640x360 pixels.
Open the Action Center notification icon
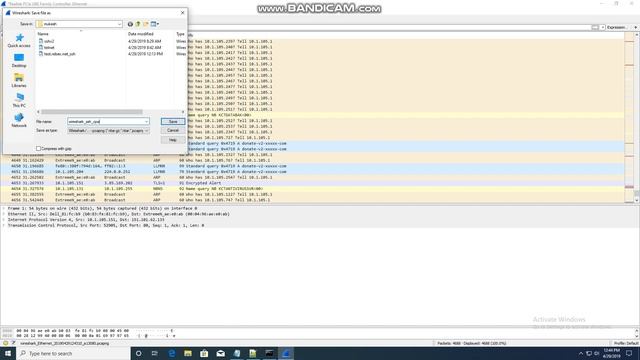[629, 353]
